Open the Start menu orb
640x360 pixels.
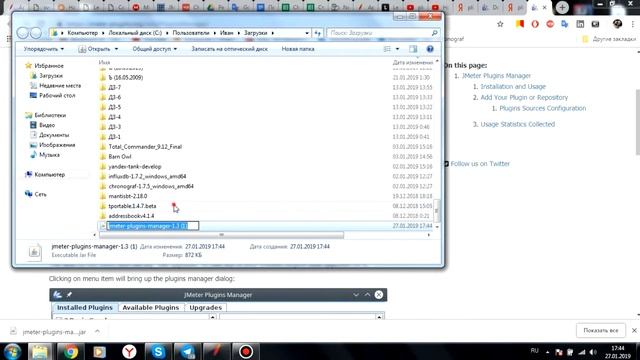click(x=12, y=351)
